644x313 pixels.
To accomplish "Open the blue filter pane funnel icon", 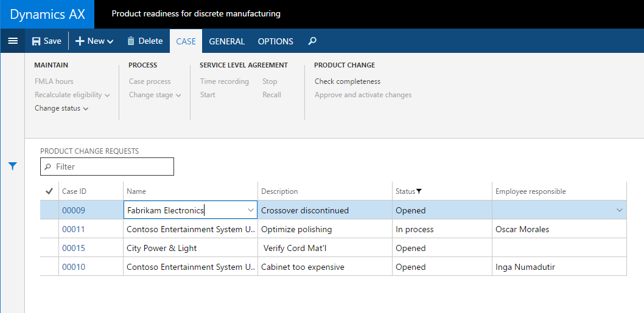I will coord(13,166).
